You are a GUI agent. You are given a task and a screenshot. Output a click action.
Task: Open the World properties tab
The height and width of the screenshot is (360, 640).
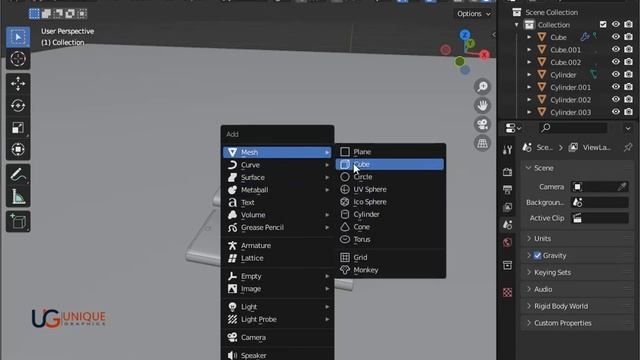(x=507, y=242)
